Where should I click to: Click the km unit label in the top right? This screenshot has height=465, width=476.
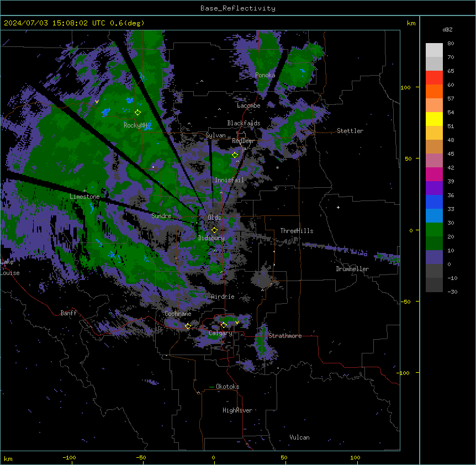tap(411, 23)
